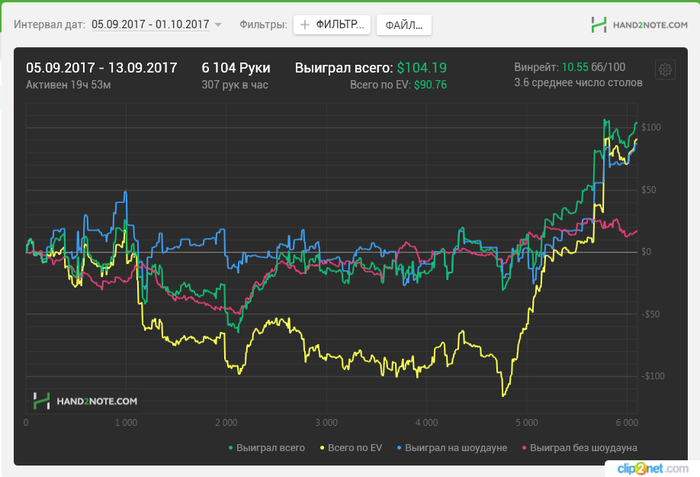Click the ФАЙЛ... button
This screenshot has width=700, height=477.
tap(404, 25)
